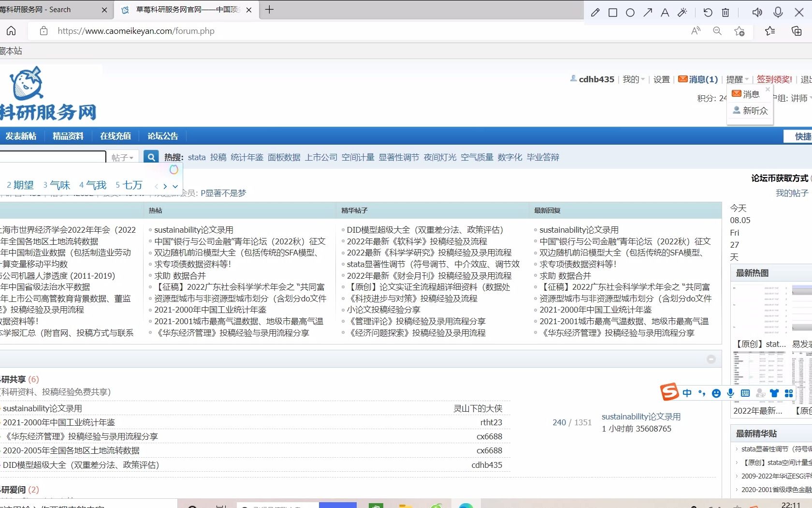
Task: Open stata显著性调节 in 最新精华贴
Action: coord(776,449)
